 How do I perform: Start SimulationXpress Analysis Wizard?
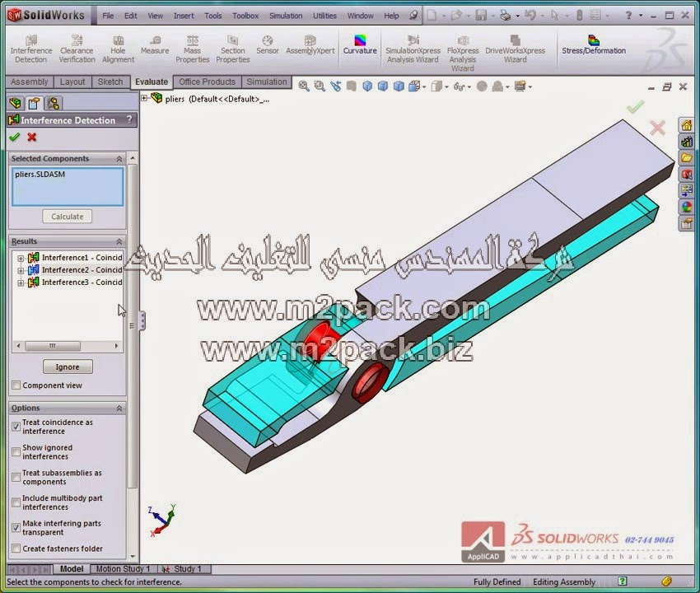tap(413, 49)
